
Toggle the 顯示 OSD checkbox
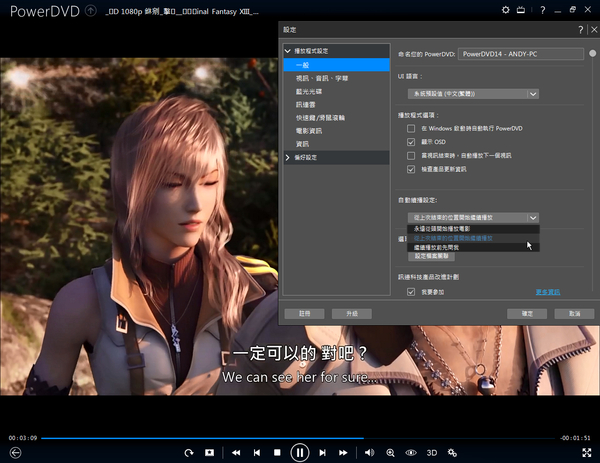point(411,142)
